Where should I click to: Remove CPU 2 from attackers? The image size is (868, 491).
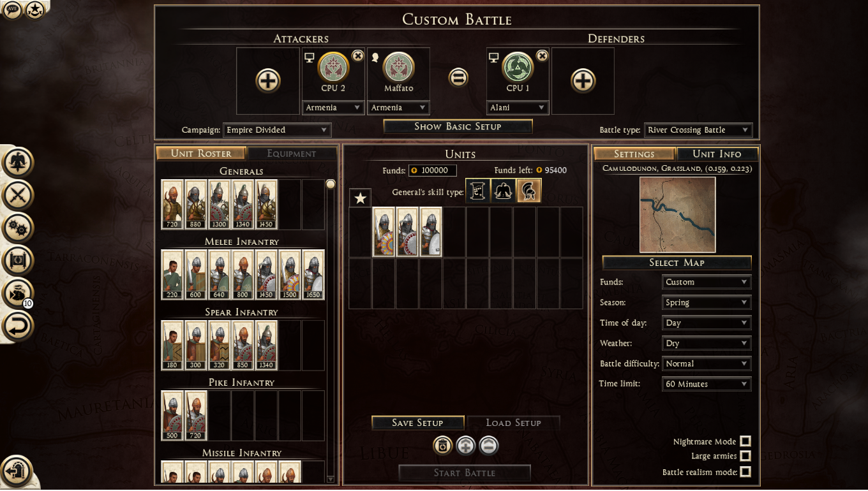tap(358, 56)
